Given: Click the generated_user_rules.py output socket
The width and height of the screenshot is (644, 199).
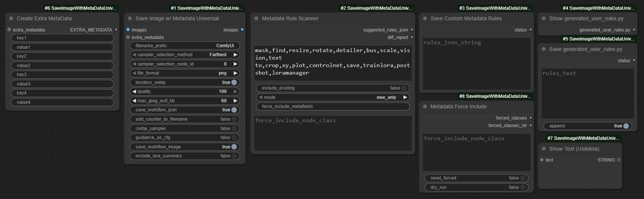Looking at the screenshot, I should [634, 30].
